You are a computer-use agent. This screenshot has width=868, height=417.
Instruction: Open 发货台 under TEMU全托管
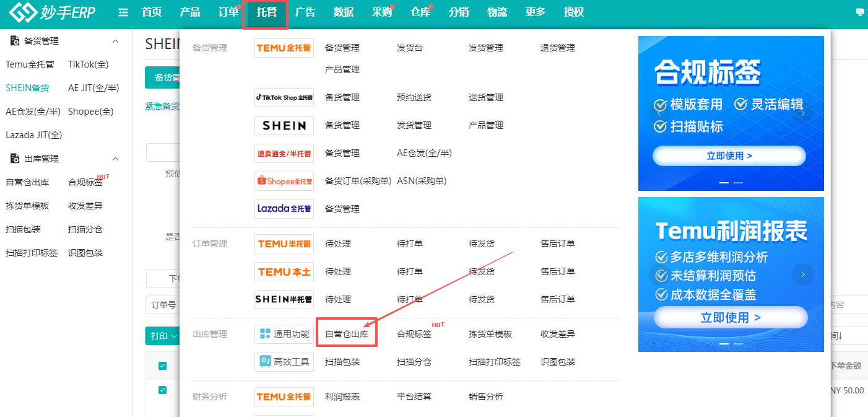click(410, 48)
